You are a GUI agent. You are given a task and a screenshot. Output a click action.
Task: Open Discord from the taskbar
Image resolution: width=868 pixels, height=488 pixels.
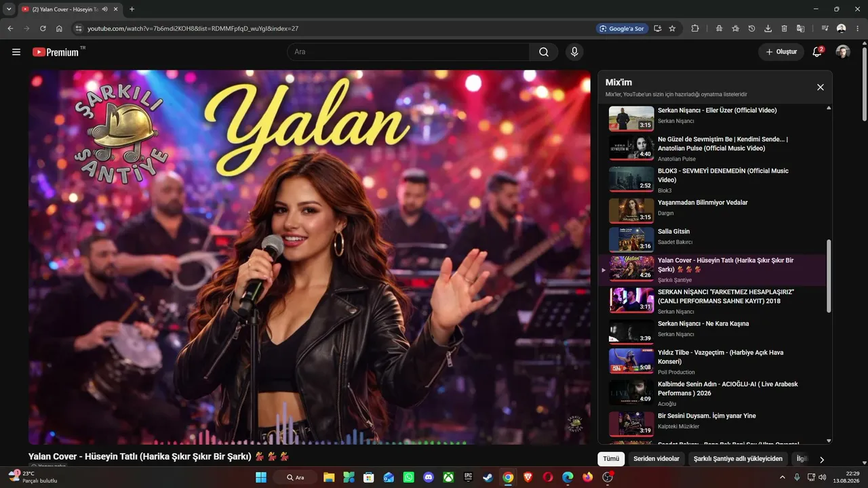point(429,477)
